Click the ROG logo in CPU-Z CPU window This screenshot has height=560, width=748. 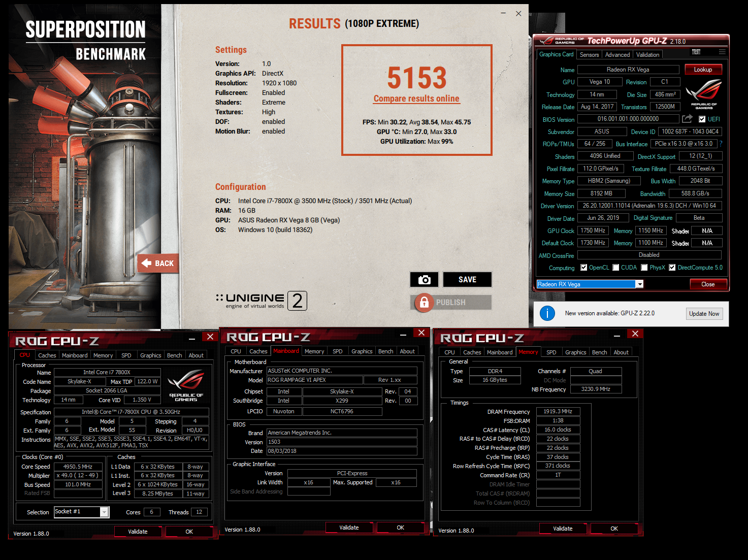click(x=186, y=385)
